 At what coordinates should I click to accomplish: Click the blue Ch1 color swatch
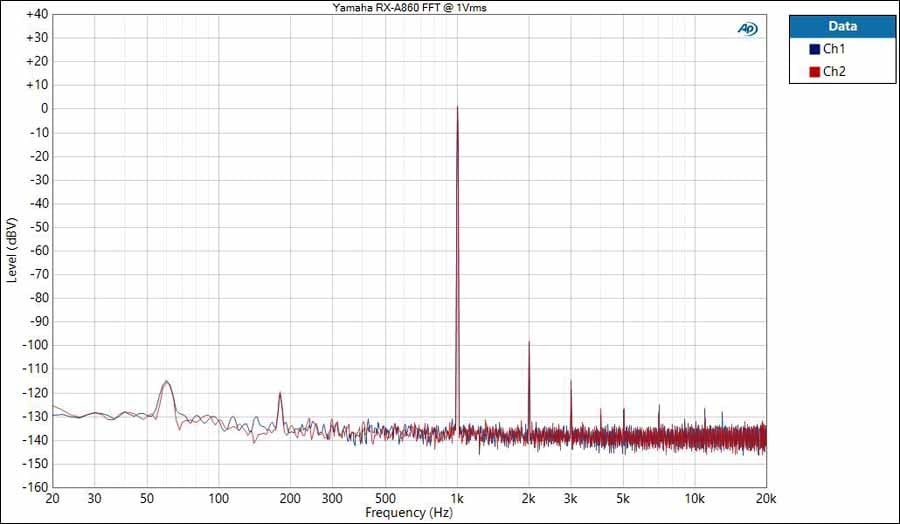pos(814,49)
